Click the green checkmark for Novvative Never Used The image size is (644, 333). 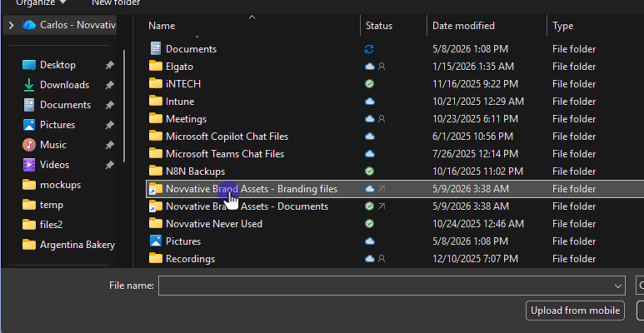point(369,224)
